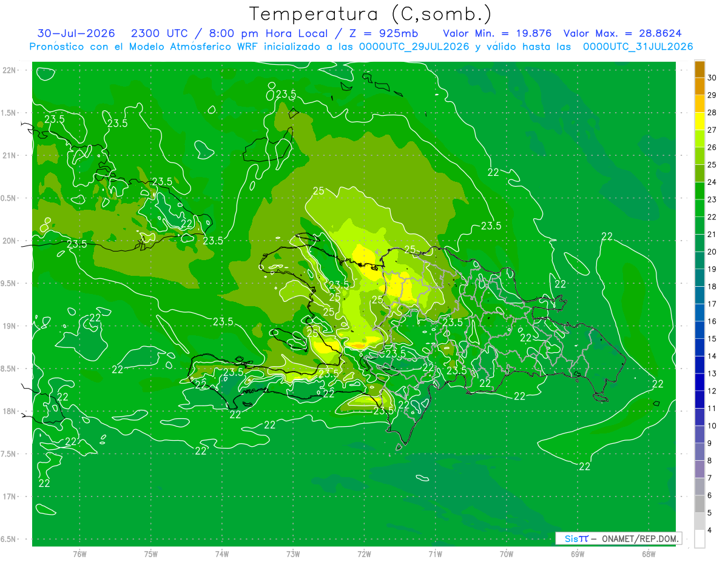Click the '19N' latitude axis label
728x562 pixels.
pyautogui.click(x=9, y=326)
